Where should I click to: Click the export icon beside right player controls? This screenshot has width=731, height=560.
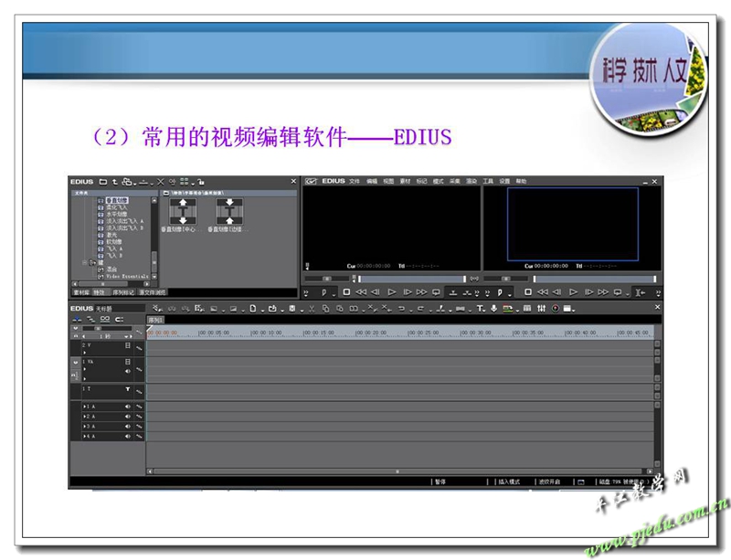coord(641,293)
